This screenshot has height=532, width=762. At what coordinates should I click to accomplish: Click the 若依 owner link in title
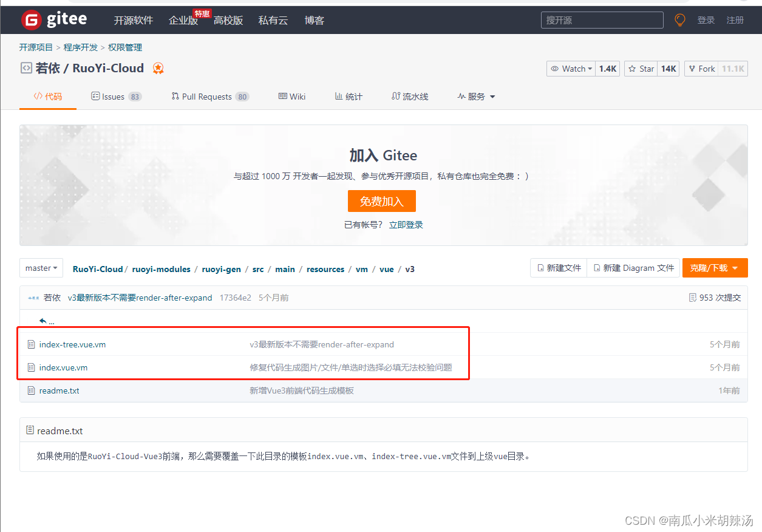[48, 68]
